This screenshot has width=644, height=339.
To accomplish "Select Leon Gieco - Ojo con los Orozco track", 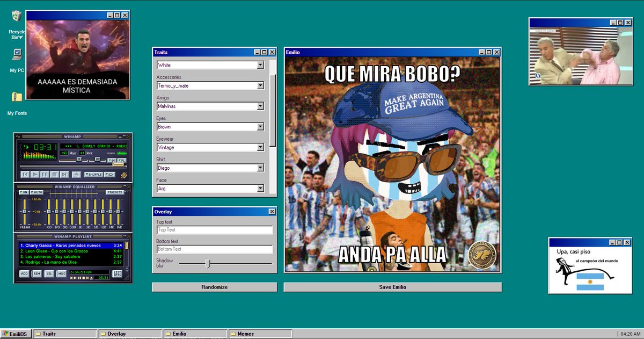I will tap(71, 251).
